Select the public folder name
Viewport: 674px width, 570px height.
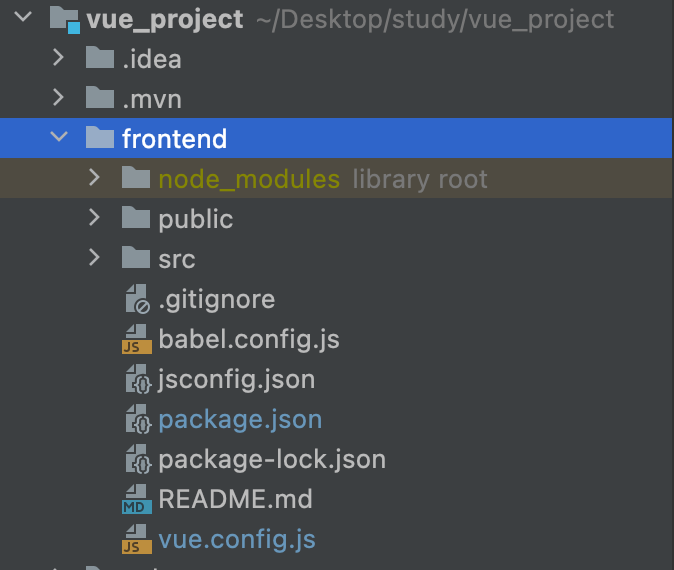[196, 219]
